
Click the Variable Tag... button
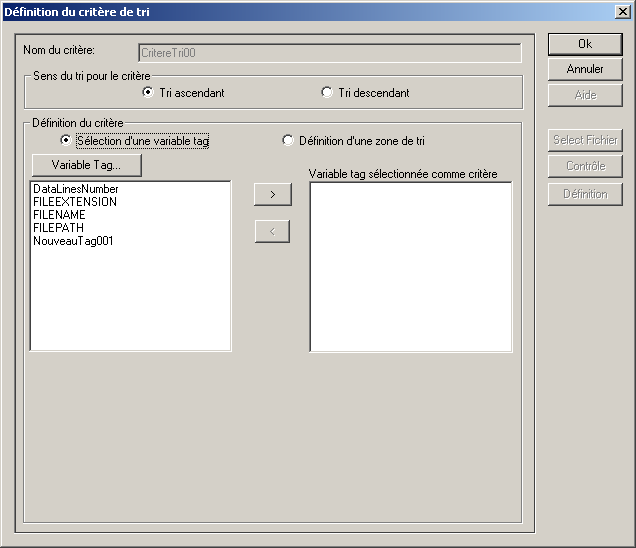(86, 164)
